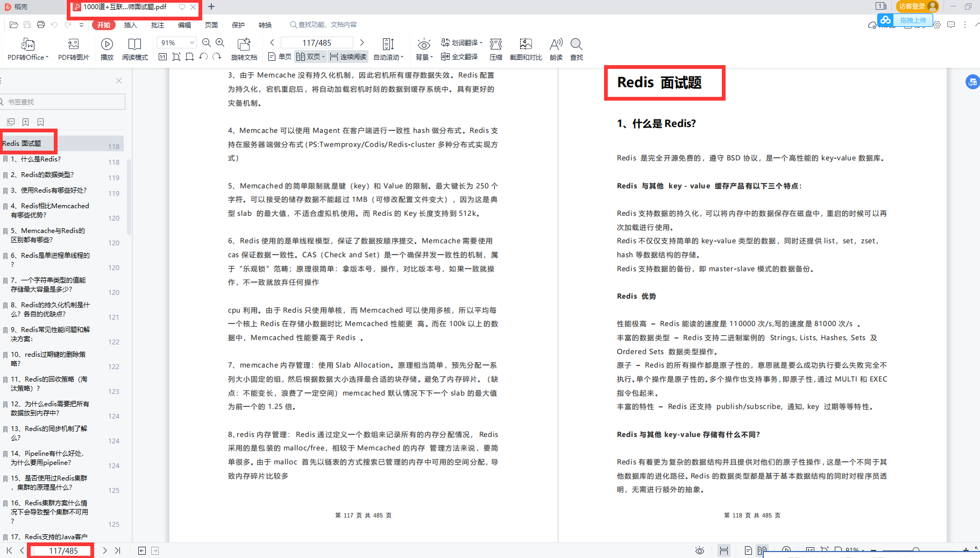This screenshot has width=980, height=558.
Task: Toggle 双页 double page view
Action: coord(311,56)
